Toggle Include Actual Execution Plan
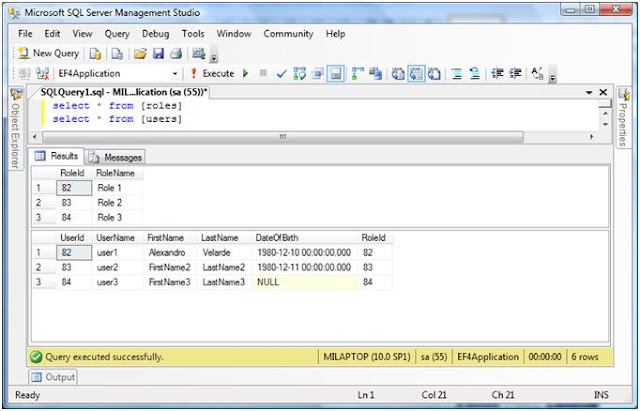This screenshot has width=640, height=411. point(358,74)
